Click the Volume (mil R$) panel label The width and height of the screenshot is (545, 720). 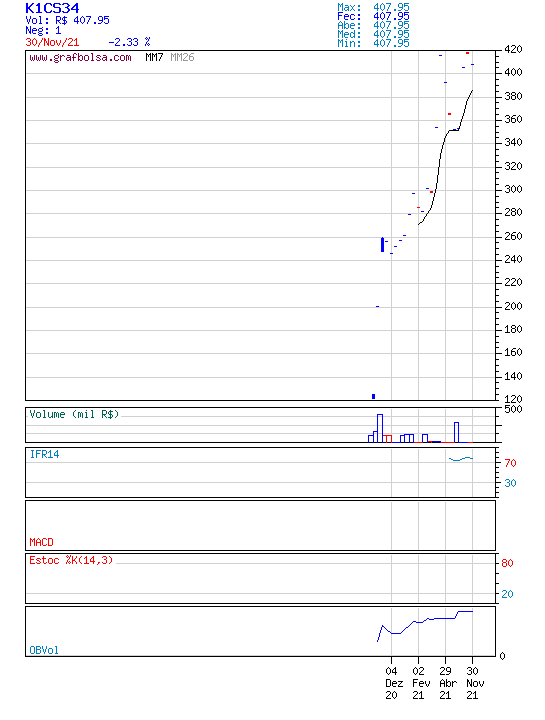pyautogui.click(x=74, y=414)
